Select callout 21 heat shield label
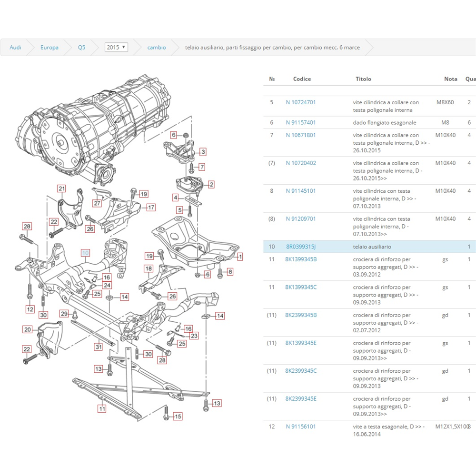Screen dimensions: 476x476 [x=61, y=189]
